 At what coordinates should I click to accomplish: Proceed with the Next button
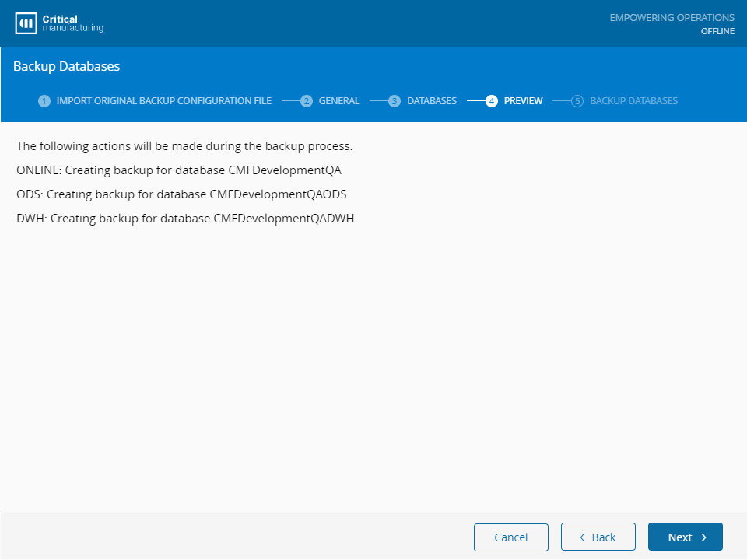(685, 537)
